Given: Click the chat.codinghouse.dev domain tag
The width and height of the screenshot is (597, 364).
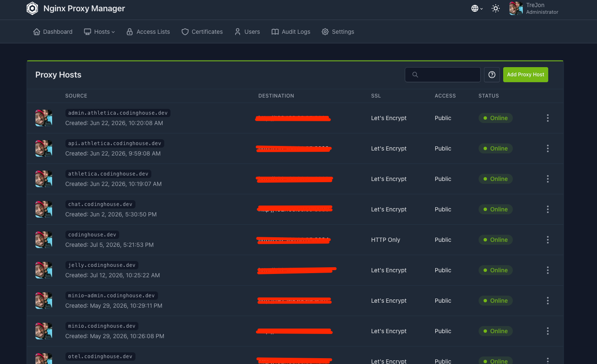Looking at the screenshot, I should click(100, 204).
